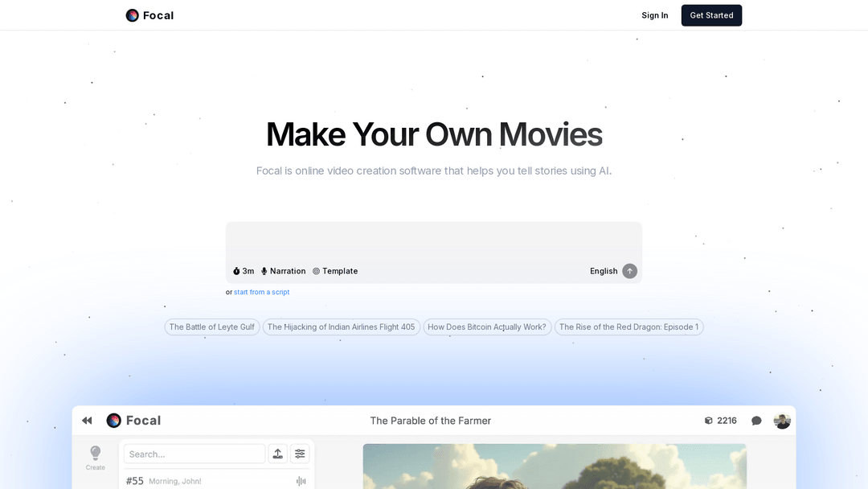Choose 'How Does Bitcoin Actually Work?' suggestion
Viewport: 868px width, 489px height.
pos(487,327)
